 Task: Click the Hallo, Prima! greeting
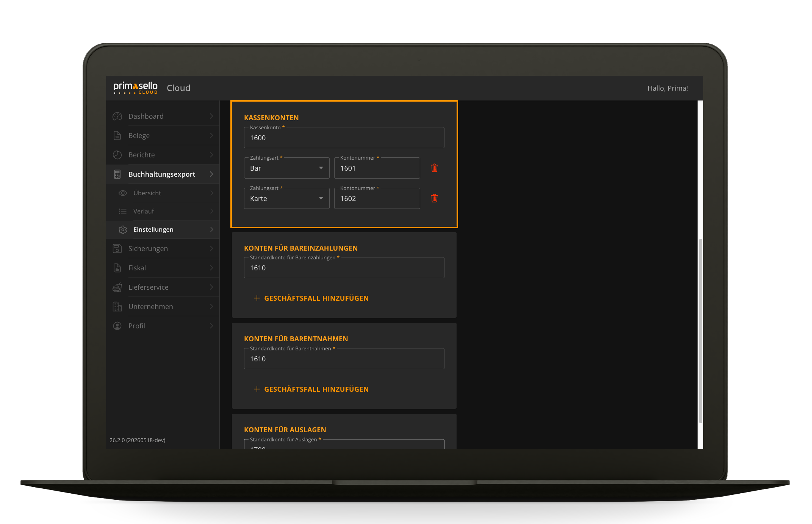[668, 88]
